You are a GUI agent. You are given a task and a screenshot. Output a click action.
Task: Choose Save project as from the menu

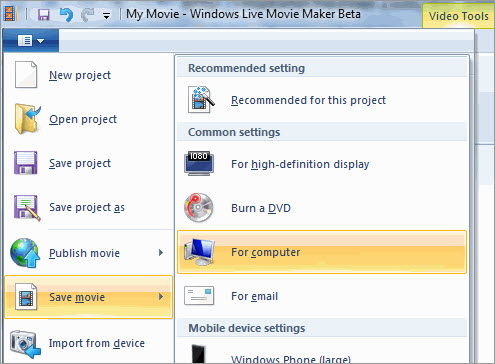pyautogui.click(x=87, y=207)
